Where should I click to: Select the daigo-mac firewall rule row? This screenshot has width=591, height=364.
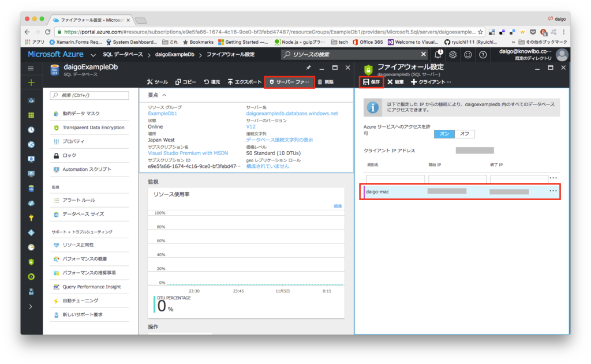click(460, 192)
